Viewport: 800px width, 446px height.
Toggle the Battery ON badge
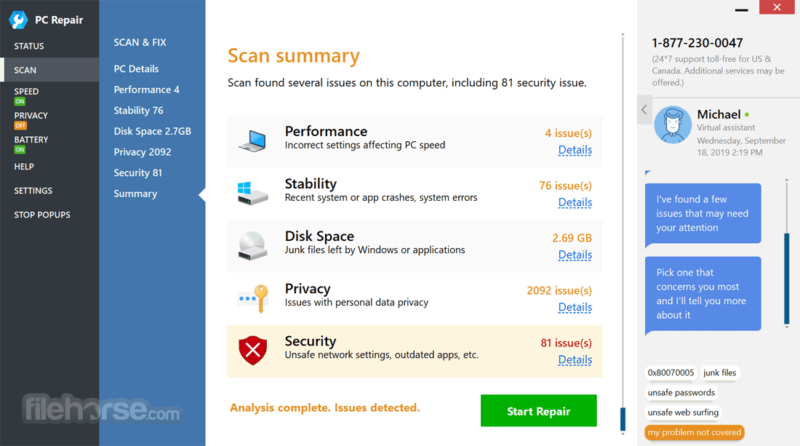[x=19, y=150]
